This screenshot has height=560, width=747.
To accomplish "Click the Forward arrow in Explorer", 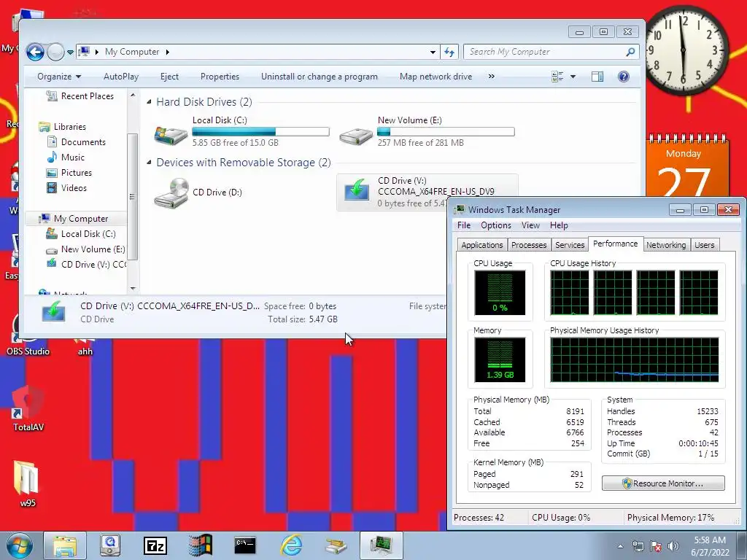I will point(55,52).
